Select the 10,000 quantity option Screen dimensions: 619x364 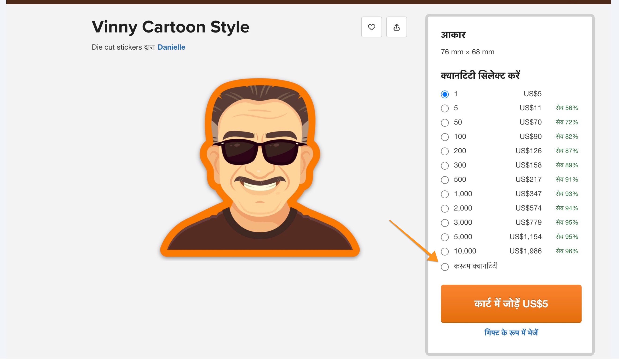(x=445, y=251)
